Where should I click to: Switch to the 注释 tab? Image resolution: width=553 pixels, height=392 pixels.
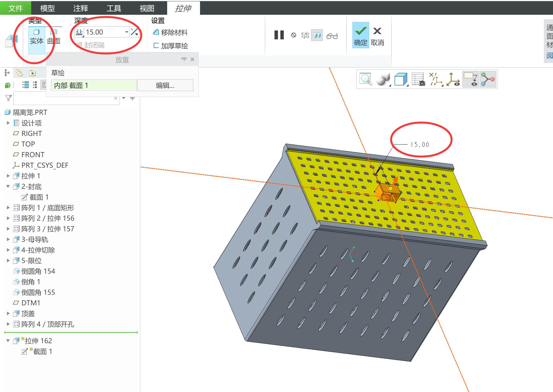[81, 8]
